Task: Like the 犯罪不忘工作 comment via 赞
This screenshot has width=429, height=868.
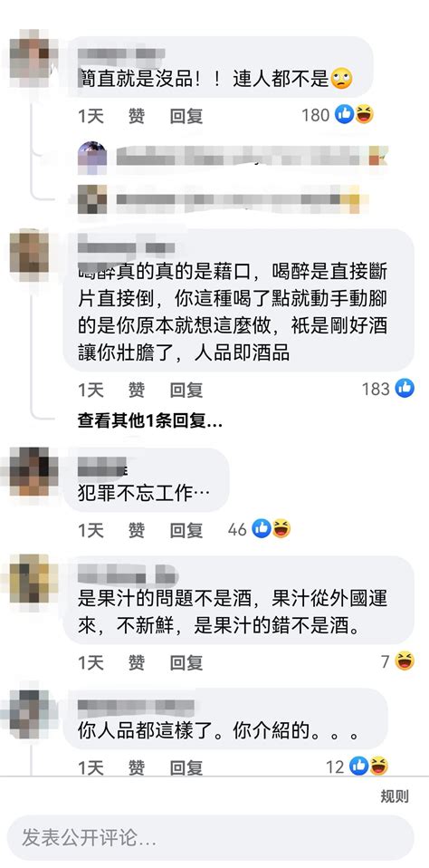Action: [x=137, y=530]
